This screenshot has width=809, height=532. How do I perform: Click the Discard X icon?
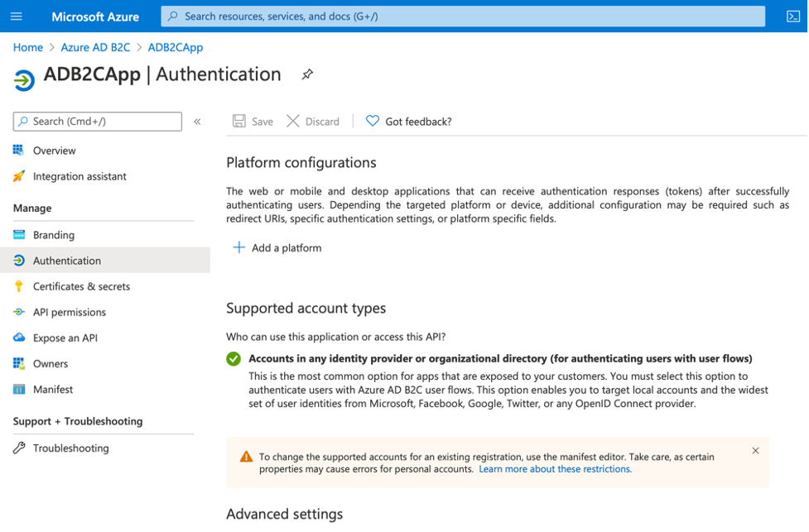[x=293, y=122]
